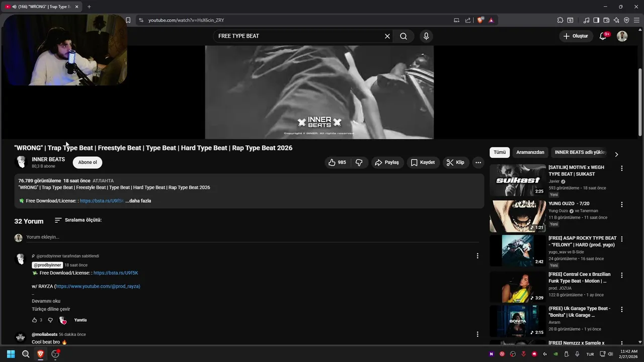
Task: Subscribe with Abone ol button
Action: (87, 162)
